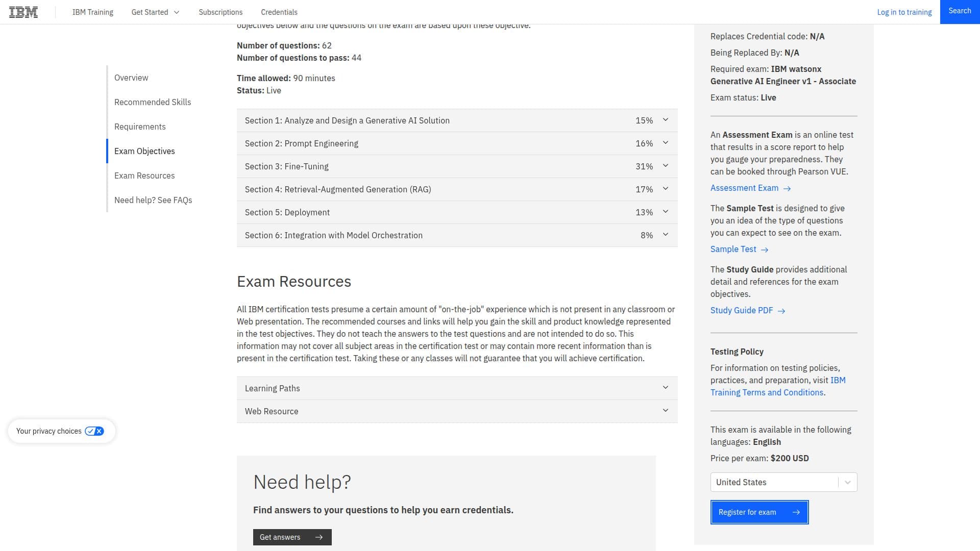
Task: Open the United States country dropdown
Action: (x=784, y=482)
